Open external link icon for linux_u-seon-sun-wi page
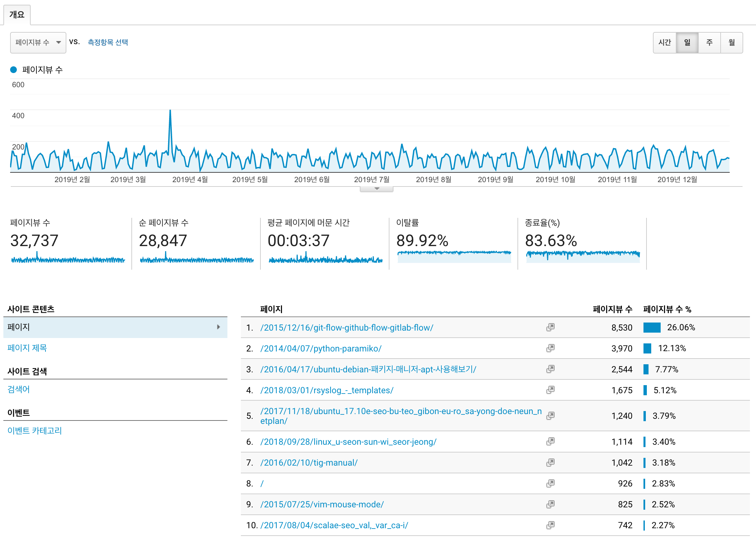The width and height of the screenshot is (756, 540). click(x=550, y=441)
